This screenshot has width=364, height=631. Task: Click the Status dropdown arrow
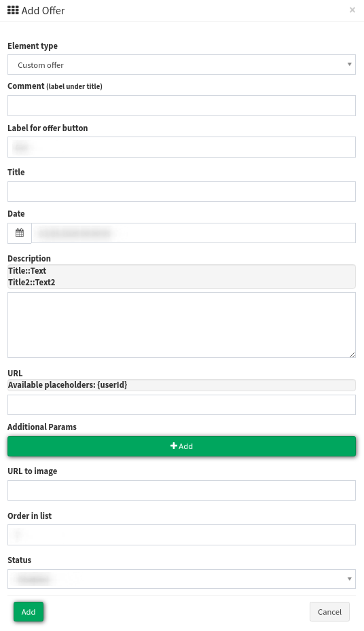(x=349, y=579)
